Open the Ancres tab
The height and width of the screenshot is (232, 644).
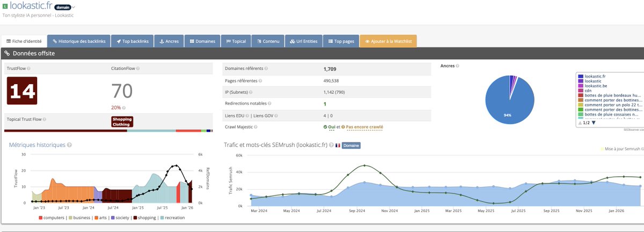tap(169, 41)
